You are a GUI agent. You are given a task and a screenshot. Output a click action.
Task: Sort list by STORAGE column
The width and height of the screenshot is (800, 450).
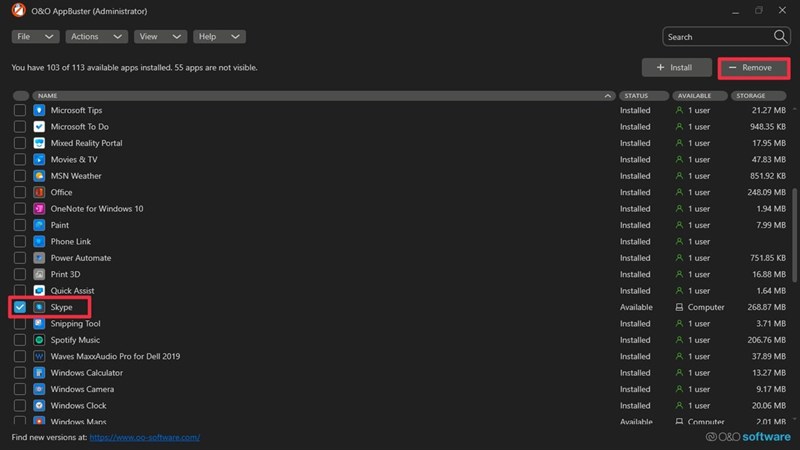759,95
